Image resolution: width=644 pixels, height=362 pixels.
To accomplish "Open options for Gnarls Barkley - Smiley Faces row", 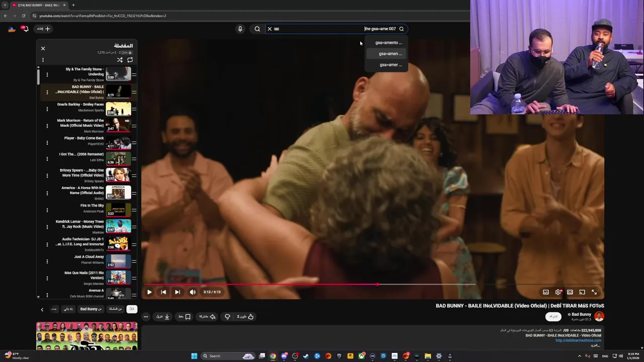I will tap(47, 109).
